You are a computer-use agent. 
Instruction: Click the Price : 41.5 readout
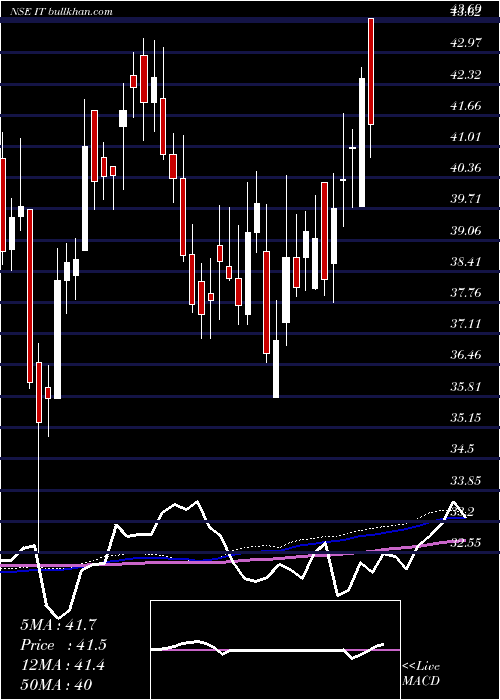click(63, 645)
